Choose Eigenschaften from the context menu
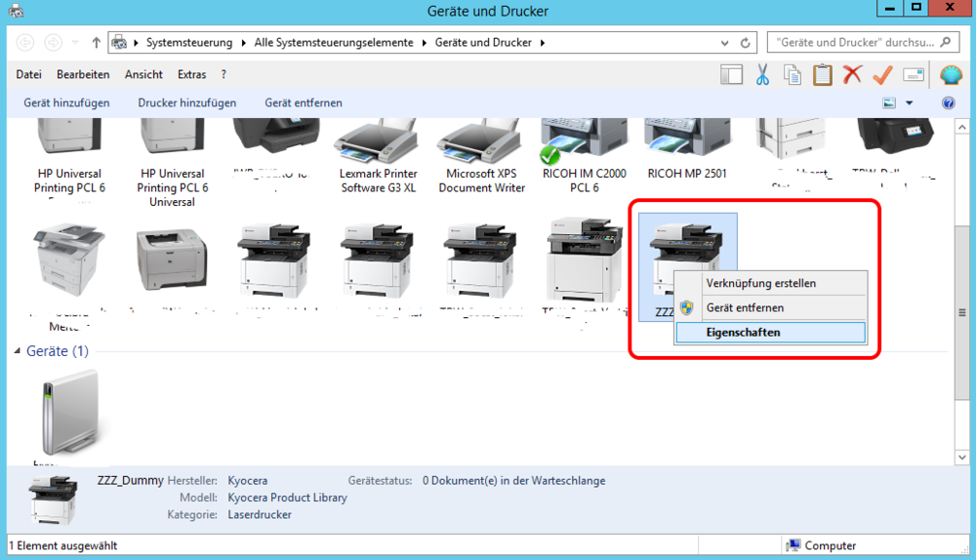 742,332
